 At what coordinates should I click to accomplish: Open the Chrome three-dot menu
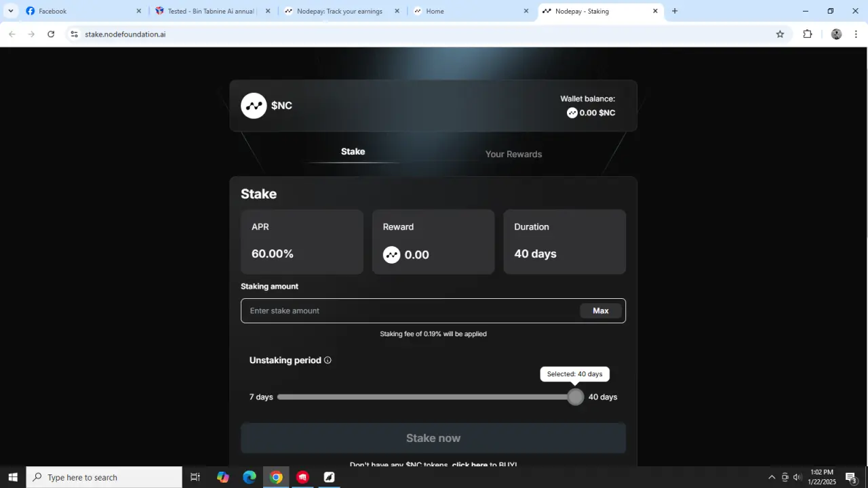click(x=856, y=34)
